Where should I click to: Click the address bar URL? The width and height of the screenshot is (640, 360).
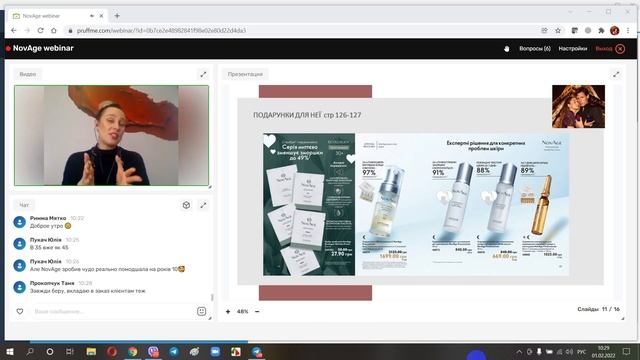161,31
